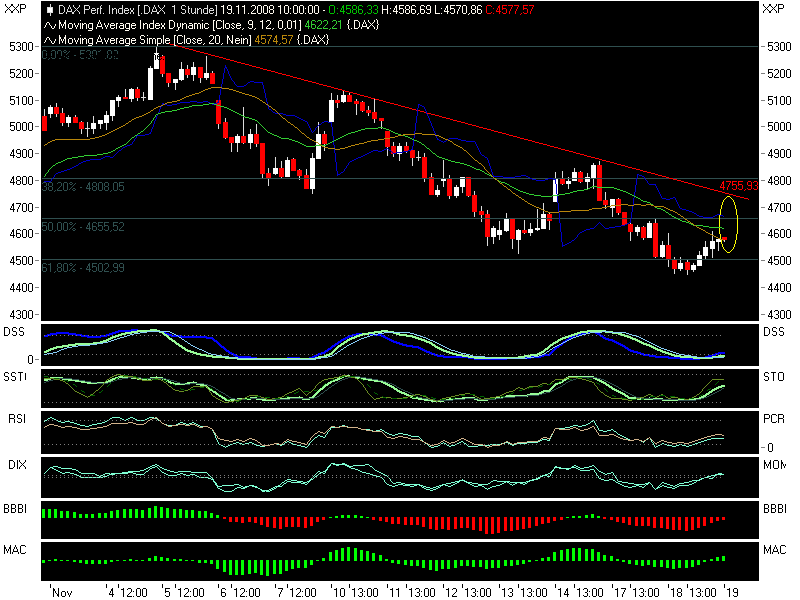800x600 pixels.
Task: Click the 13 13:00 time axis label
Action: [524, 593]
